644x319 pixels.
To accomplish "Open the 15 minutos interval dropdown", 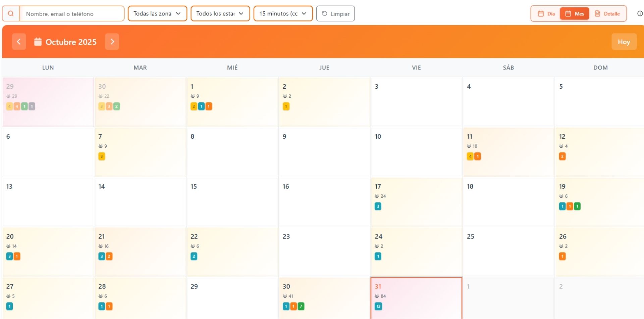I will 283,14.
